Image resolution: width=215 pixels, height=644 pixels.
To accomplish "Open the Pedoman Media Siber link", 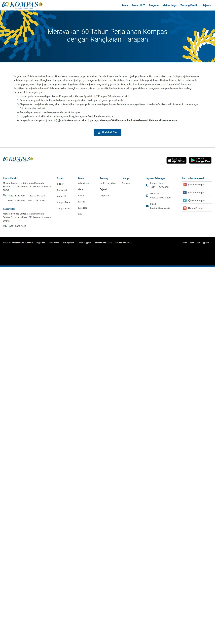I will click(x=103, y=243).
